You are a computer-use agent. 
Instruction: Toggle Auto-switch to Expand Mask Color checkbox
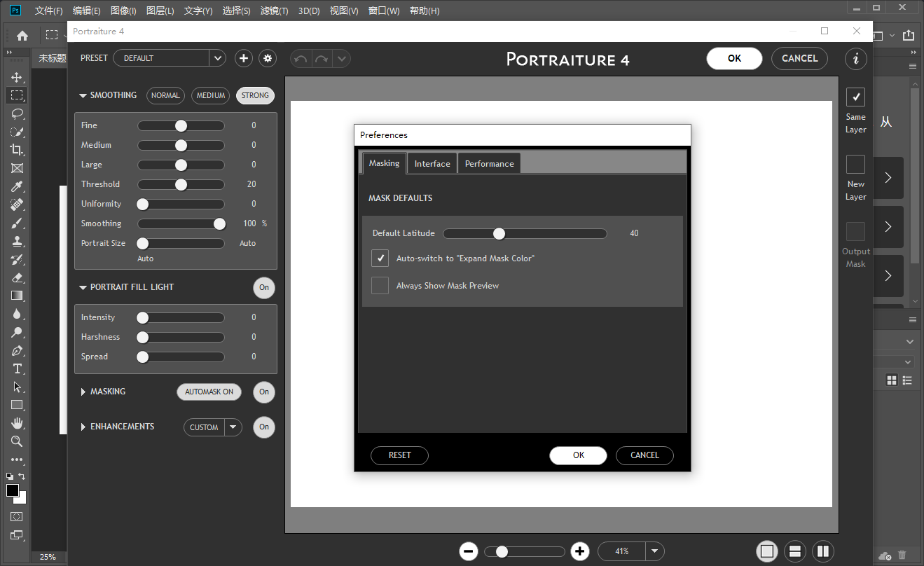click(380, 258)
